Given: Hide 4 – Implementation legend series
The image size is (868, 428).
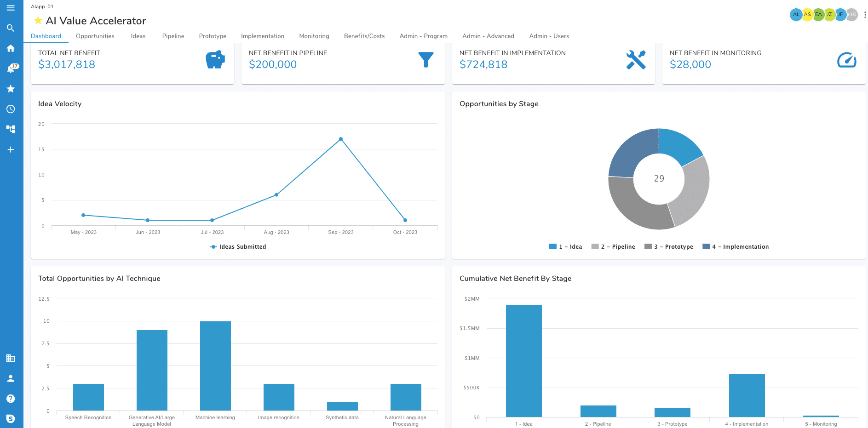Looking at the screenshot, I should pos(736,247).
